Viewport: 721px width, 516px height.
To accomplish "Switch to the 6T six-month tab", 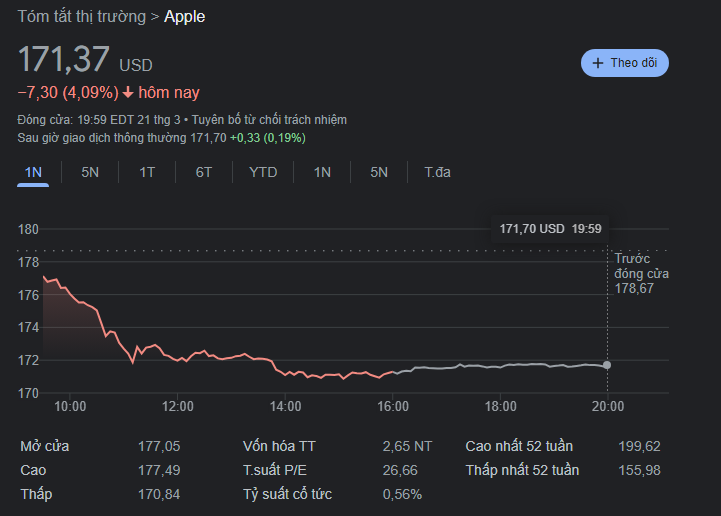I will click(x=204, y=172).
